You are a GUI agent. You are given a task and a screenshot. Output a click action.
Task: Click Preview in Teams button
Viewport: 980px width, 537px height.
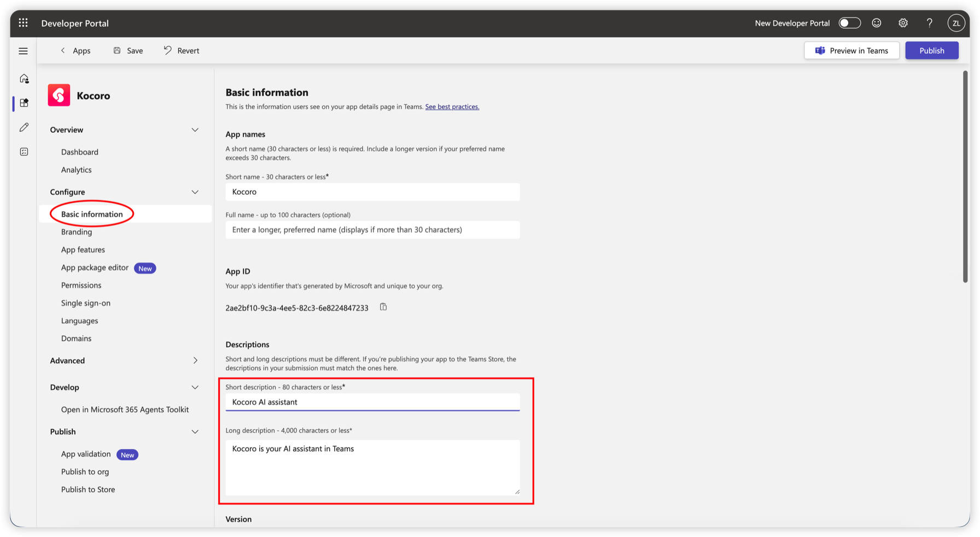pyautogui.click(x=851, y=50)
